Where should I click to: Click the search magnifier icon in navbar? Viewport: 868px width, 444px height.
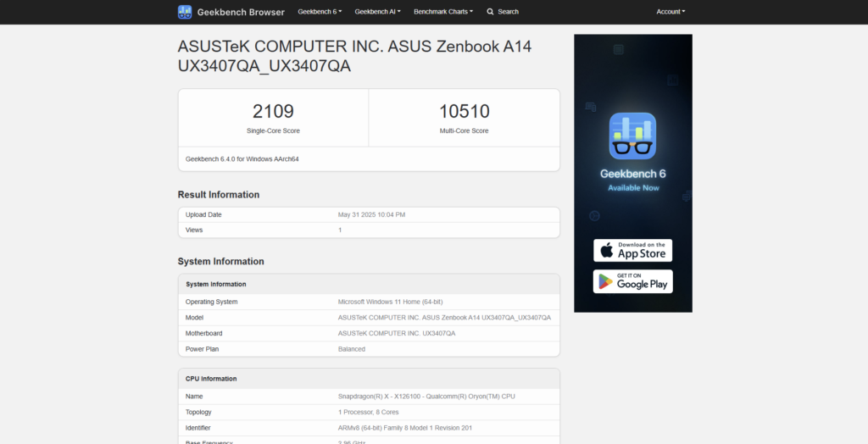(x=491, y=12)
